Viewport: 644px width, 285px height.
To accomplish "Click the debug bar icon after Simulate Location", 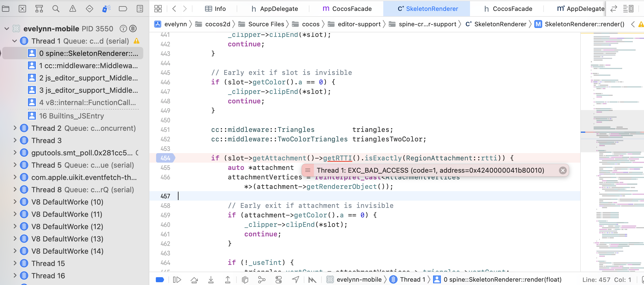I will coord(312,280).
